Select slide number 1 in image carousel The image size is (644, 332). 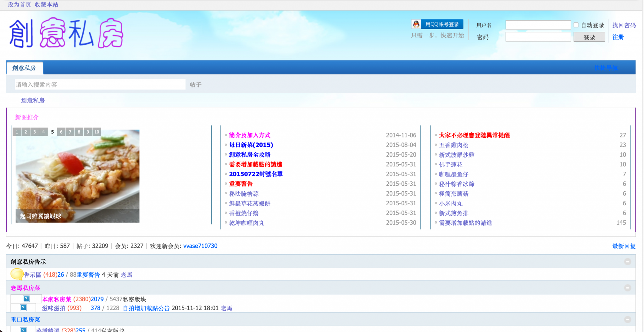tap(17, 132)
